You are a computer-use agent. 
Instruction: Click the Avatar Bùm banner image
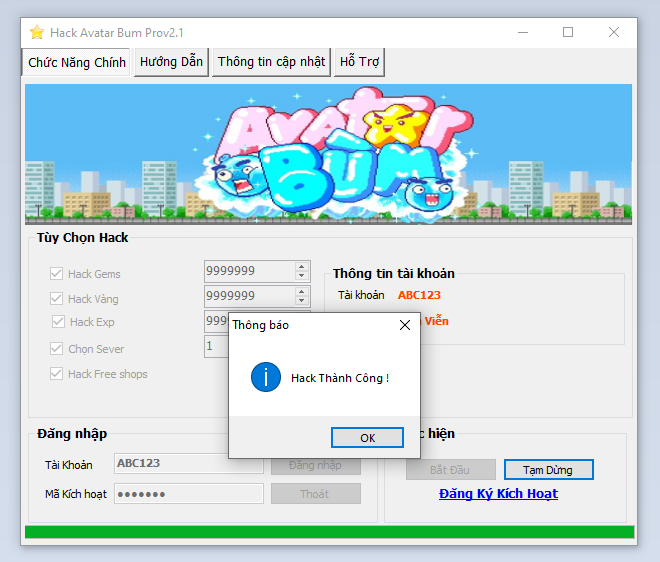point(328,154)
